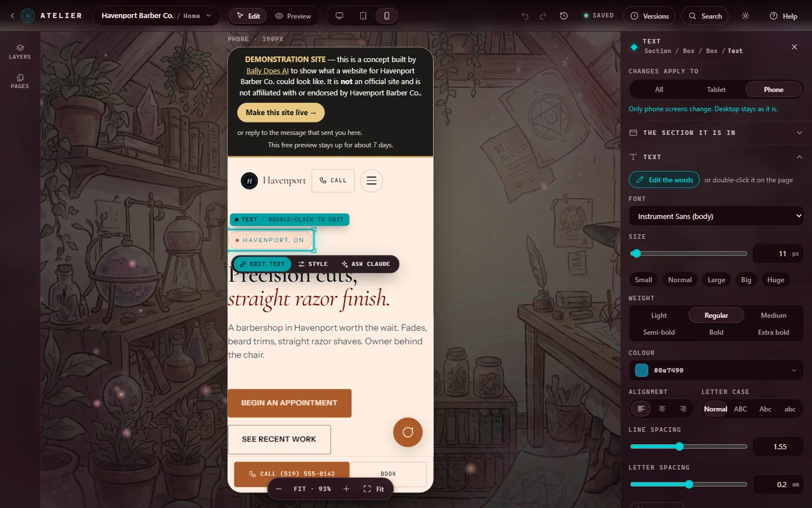Viewport: 812px width, 508px height.
Task: Open the Pages panel
Action: pos(20,81)
